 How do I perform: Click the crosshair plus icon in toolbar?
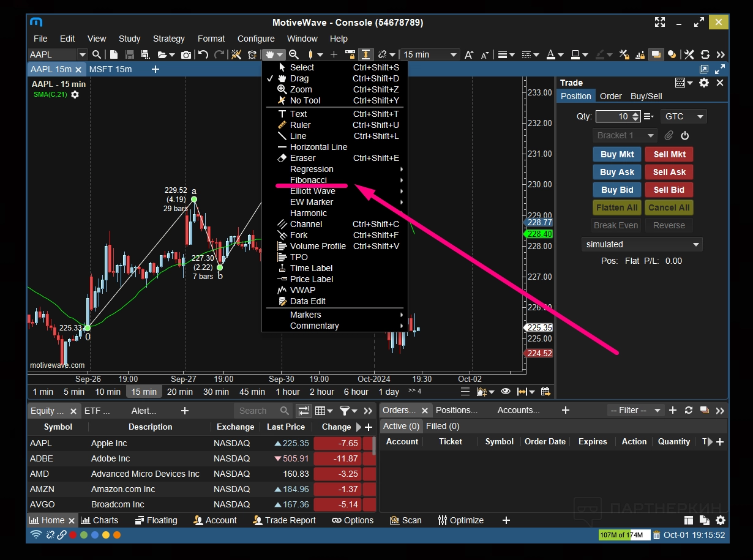pyautogui.click(x=334, y=54)
